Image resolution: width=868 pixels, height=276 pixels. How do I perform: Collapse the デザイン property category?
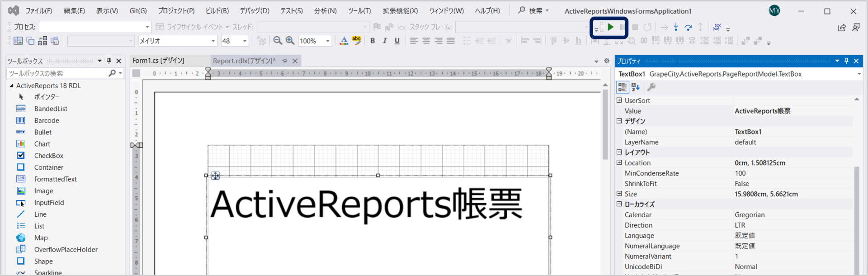click(x=619, y=121)
